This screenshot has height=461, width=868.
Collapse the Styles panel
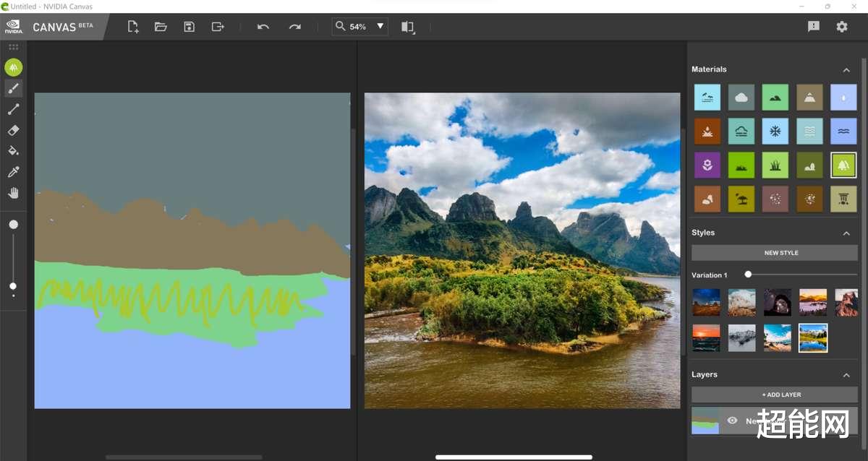click(846, 233)
